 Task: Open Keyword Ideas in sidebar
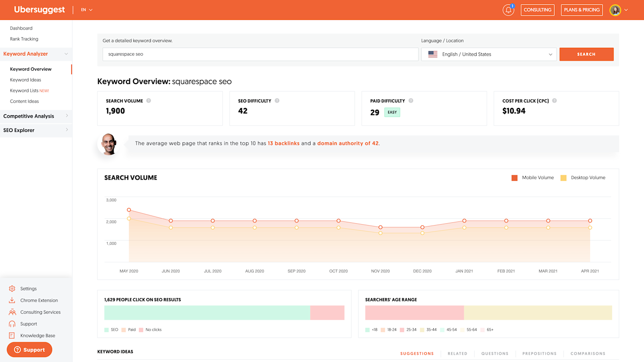click(25, 80)
